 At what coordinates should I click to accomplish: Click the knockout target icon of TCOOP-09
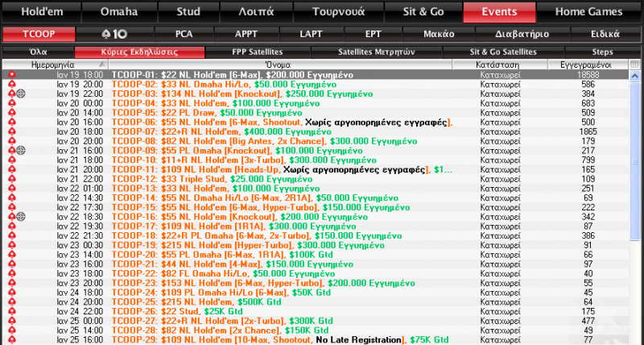point(21,151)
